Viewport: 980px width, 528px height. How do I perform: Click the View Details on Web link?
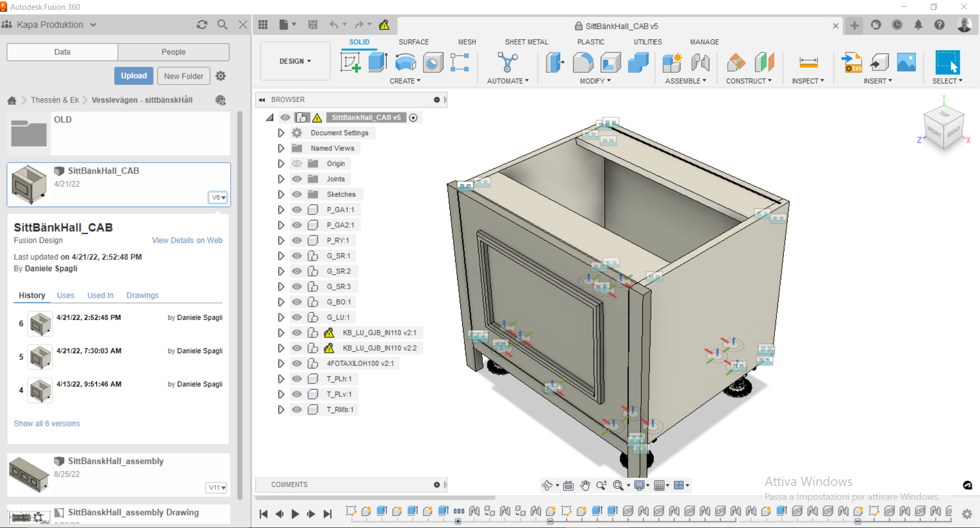coord(187,240)
